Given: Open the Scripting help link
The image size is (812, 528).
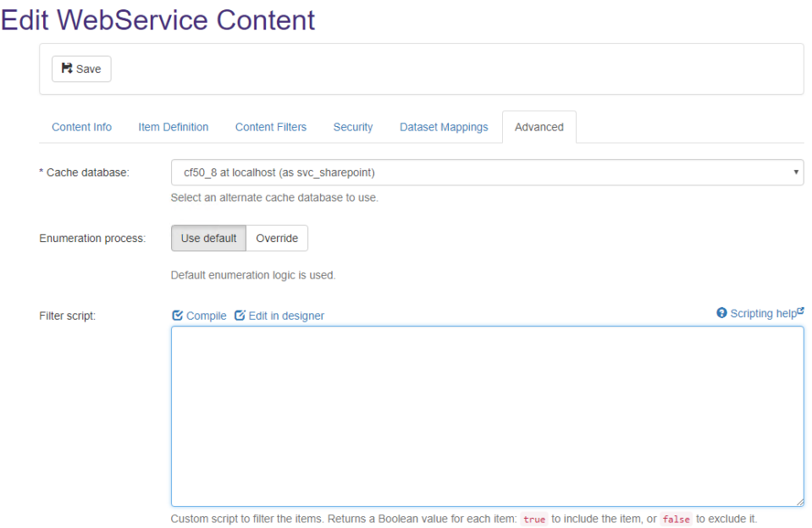Looking at the screenshot, I should (x=763, y=313).
